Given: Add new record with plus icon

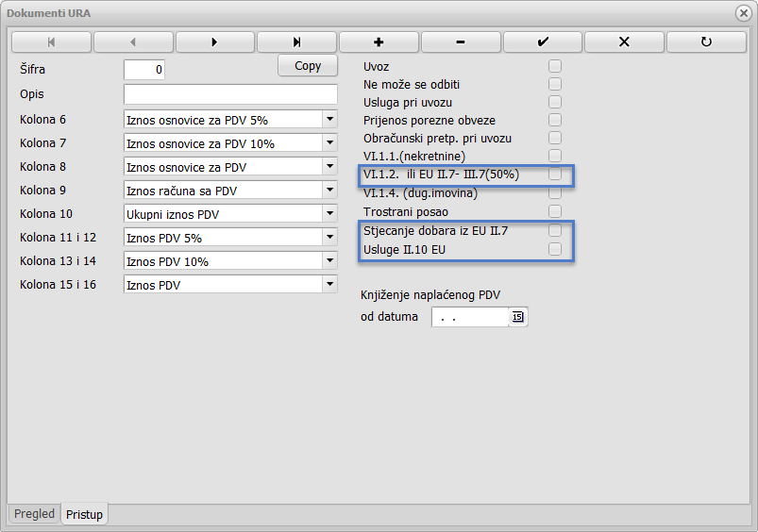Looking at the screenshot, I should click(379, 42).
